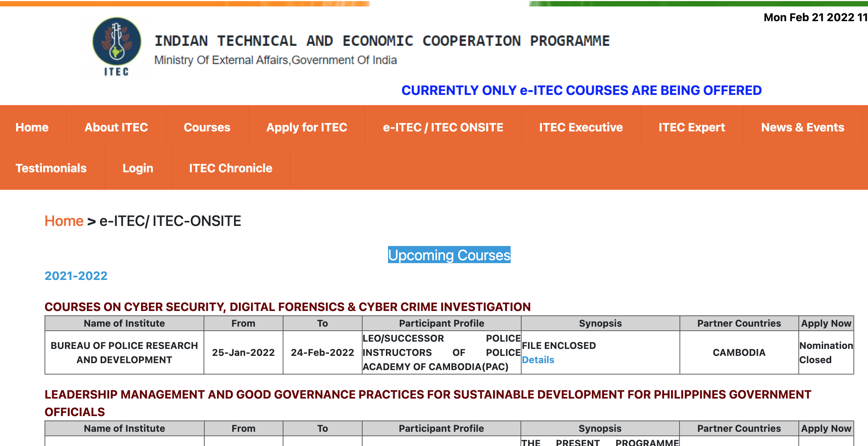Click the second table's Apply Now header

click(x=826, y=428)
